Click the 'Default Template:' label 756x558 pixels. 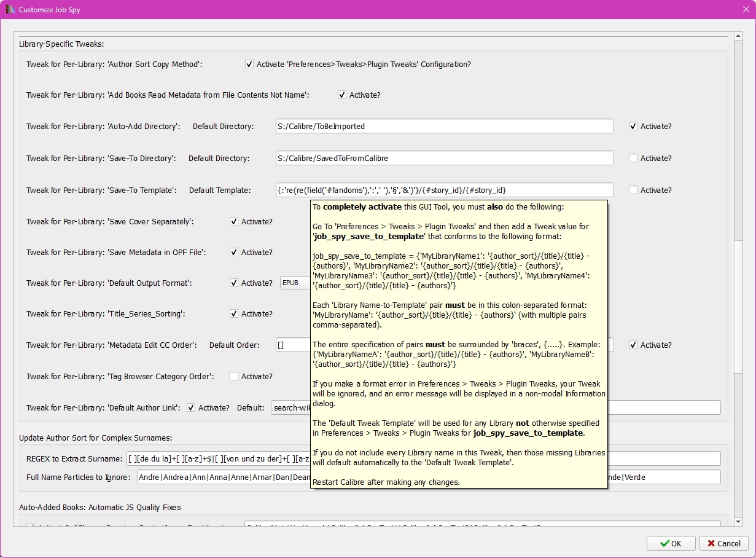220,190
